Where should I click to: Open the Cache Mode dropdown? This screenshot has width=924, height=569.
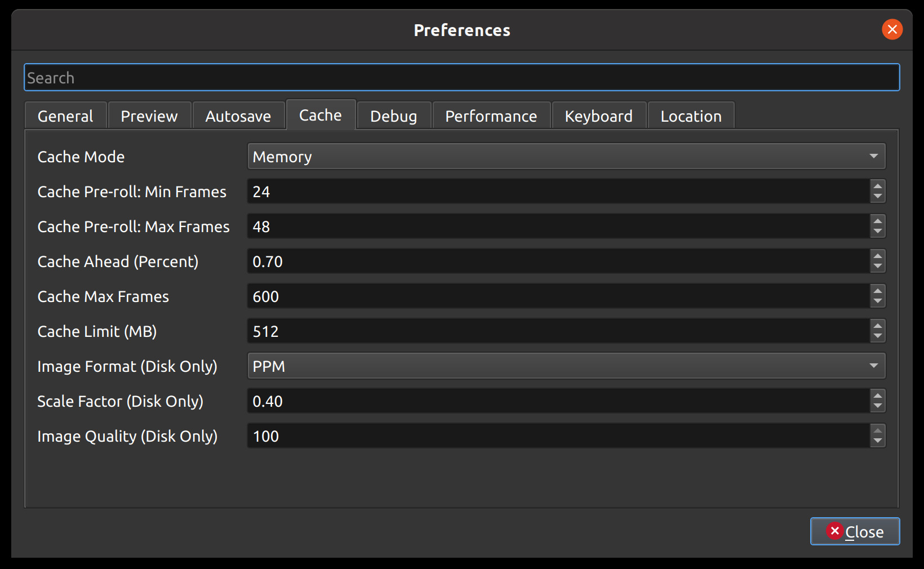click(563, 156)
